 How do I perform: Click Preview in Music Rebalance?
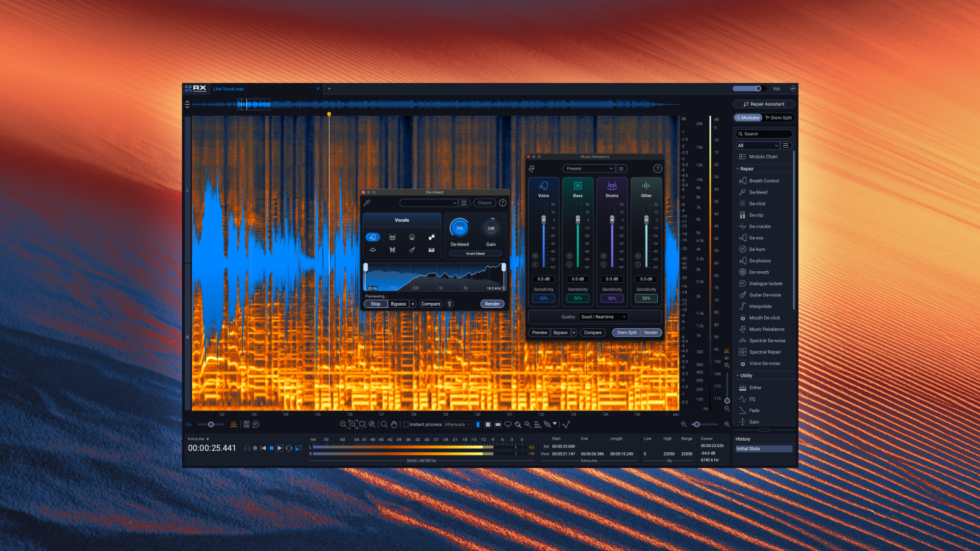(540, 332)
